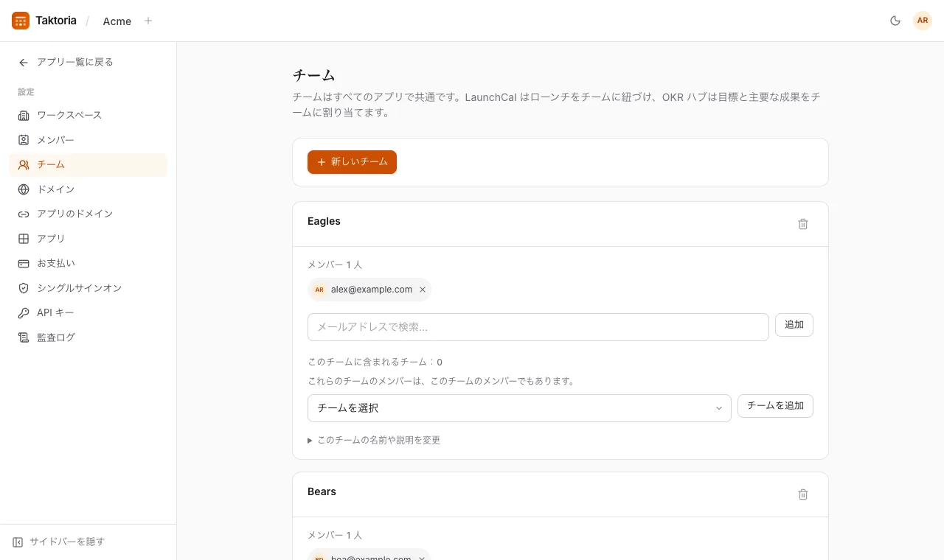Remove alex@example.com from Eagles
Viewport: 944px width, 560px height.
[x=423, y=290]
